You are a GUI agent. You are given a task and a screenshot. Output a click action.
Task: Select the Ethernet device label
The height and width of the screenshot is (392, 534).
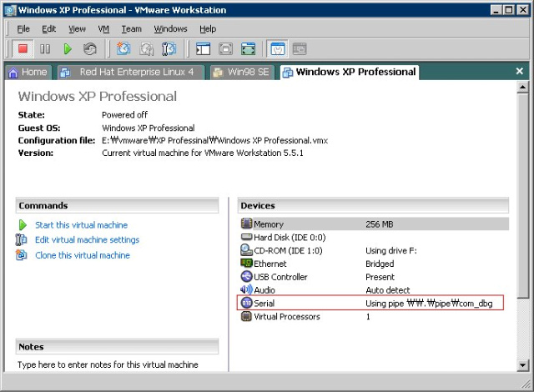pos(270,264)
